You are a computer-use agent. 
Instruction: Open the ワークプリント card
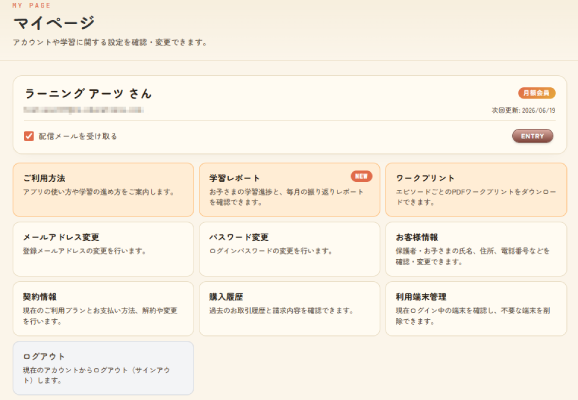pos(476,190)
